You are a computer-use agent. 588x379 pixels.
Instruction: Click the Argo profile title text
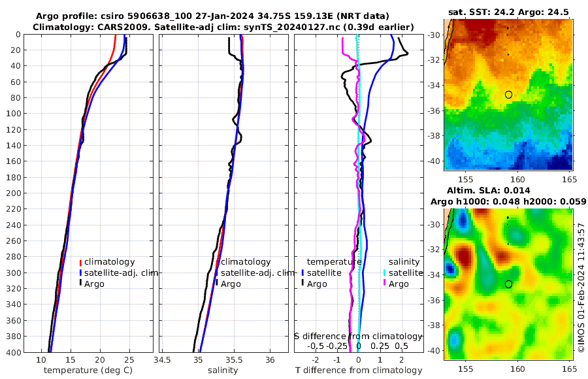pos(212,16)
